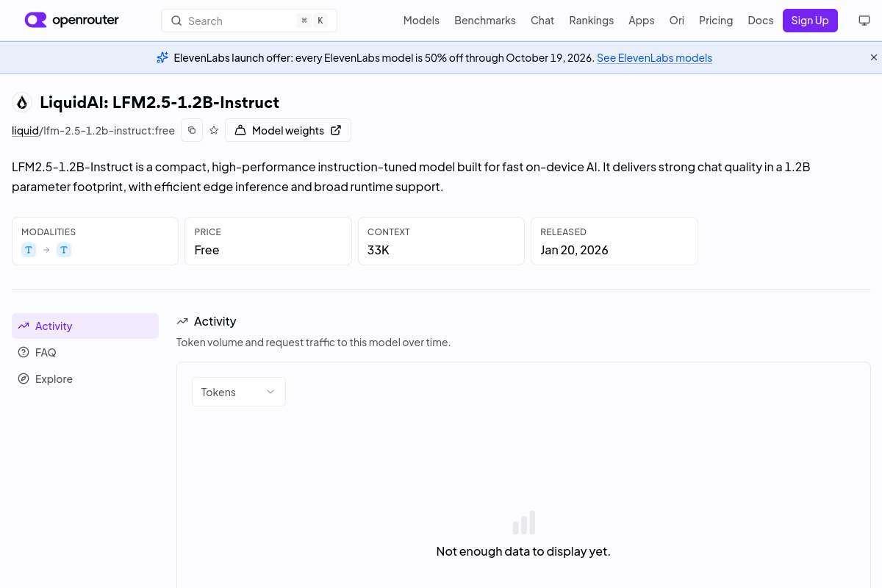
Task: Click the sparkle icon in launch banner
Action: [x=162, y=57]
